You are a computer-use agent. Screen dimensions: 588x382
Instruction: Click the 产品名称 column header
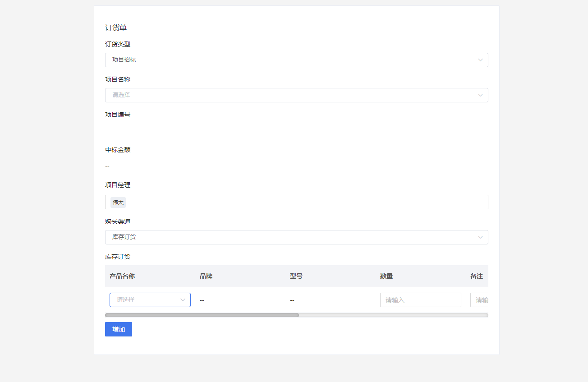coord(122,276)
